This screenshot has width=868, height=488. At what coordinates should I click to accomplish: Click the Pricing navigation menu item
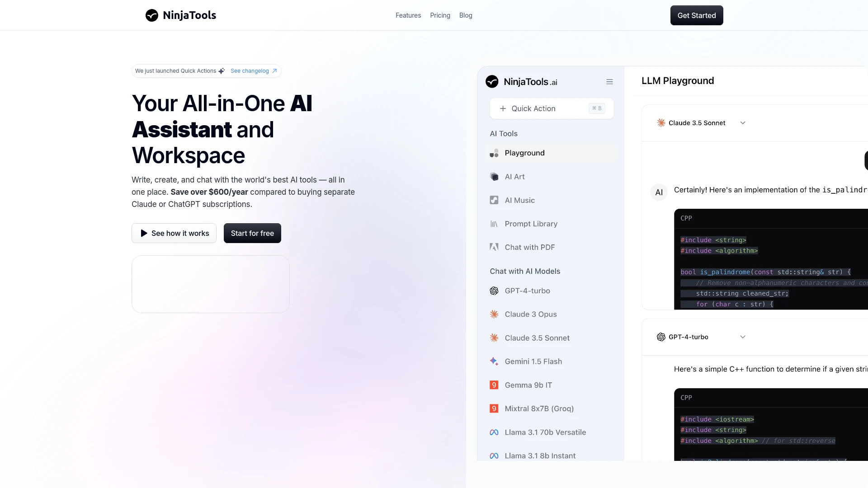point(440,15)
